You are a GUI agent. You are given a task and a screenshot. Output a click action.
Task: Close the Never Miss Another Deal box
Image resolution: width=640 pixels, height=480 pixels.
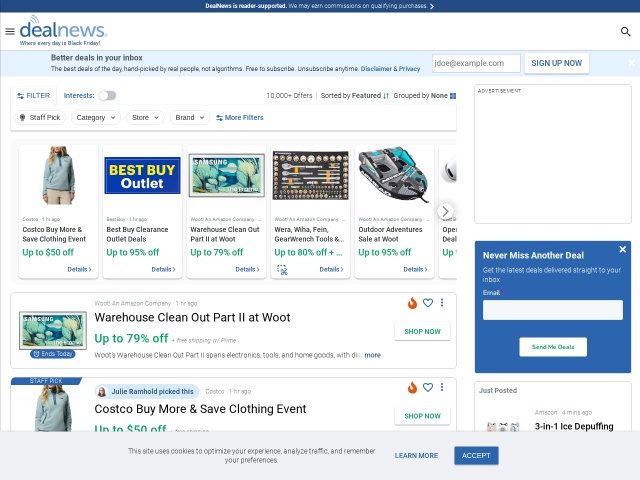(622, 249)
